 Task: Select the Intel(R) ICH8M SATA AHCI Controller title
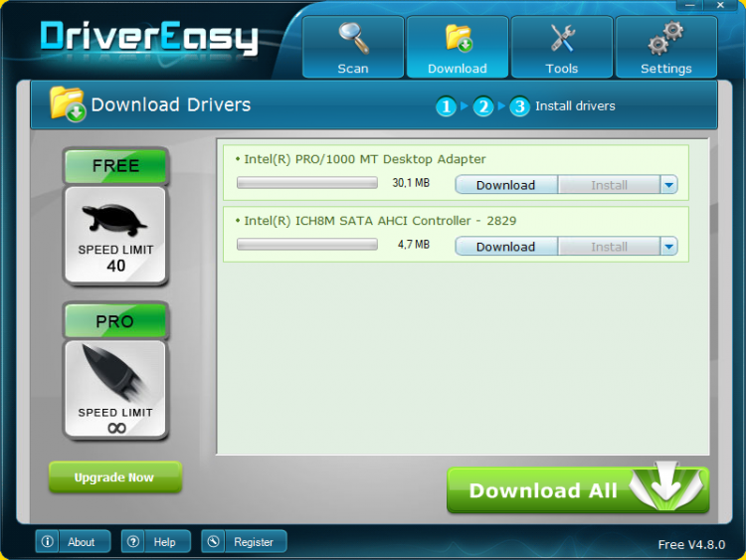(x=380, y=221)
